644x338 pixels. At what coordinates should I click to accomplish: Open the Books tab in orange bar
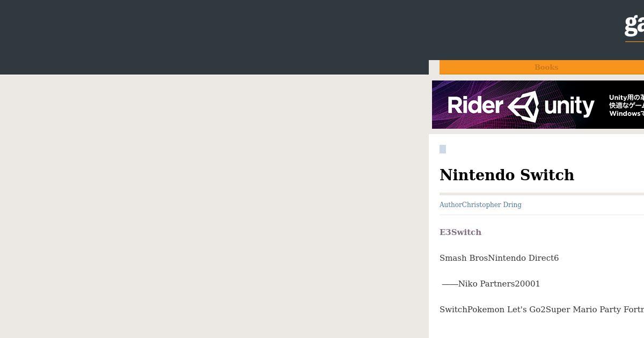tap(546, 67)
